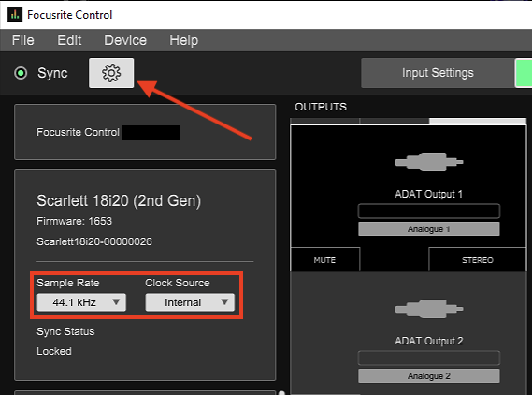The width and height of the screenshot is (532, 395).
Task: Click Analogue 1 source under ADAT Output 1
Action: (429, 229)
